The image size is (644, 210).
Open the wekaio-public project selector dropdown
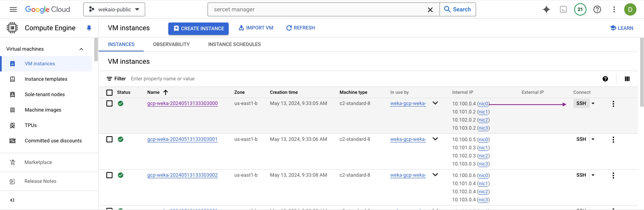coord(114,9)
